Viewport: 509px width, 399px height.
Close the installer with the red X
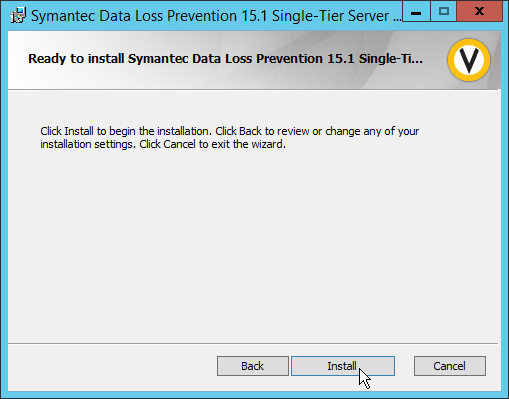(x=479, y=12)
